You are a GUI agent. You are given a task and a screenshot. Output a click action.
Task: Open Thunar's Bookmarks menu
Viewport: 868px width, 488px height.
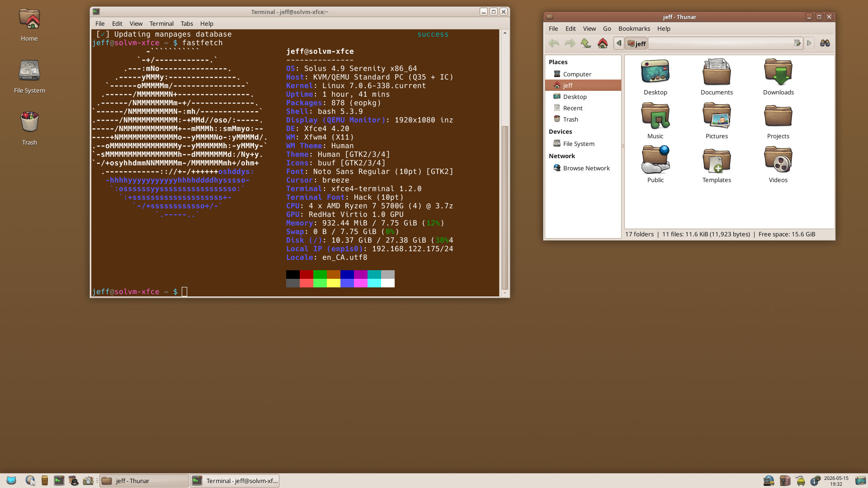[x=634, y=28]
